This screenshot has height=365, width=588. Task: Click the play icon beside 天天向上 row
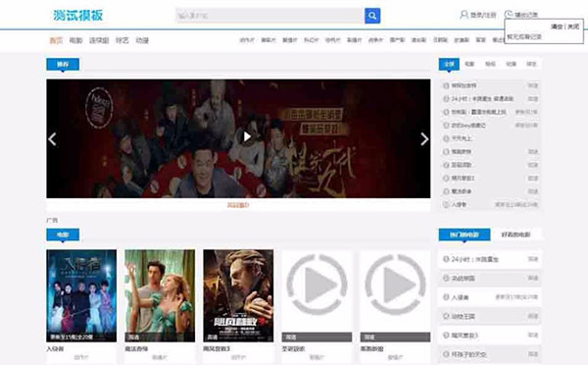click(x=446, y=138)
